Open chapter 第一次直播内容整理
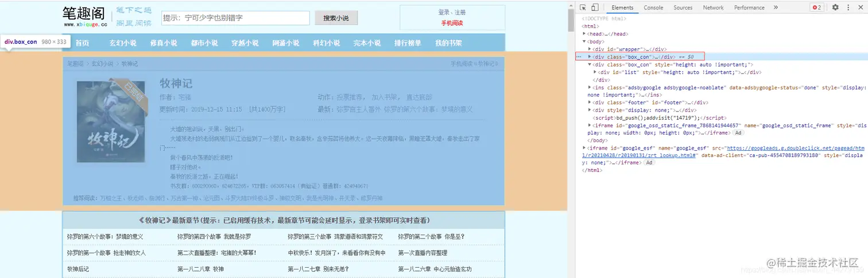The width and height of the screenshot is (868, 278). tap(423, 253)
